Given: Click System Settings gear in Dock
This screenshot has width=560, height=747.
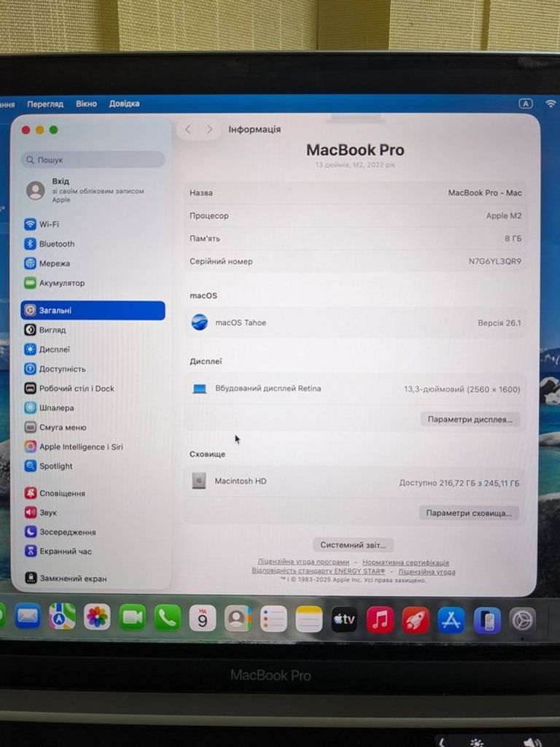Looking at the screenshot, I should pyautogui.click(x=523, y=621).
